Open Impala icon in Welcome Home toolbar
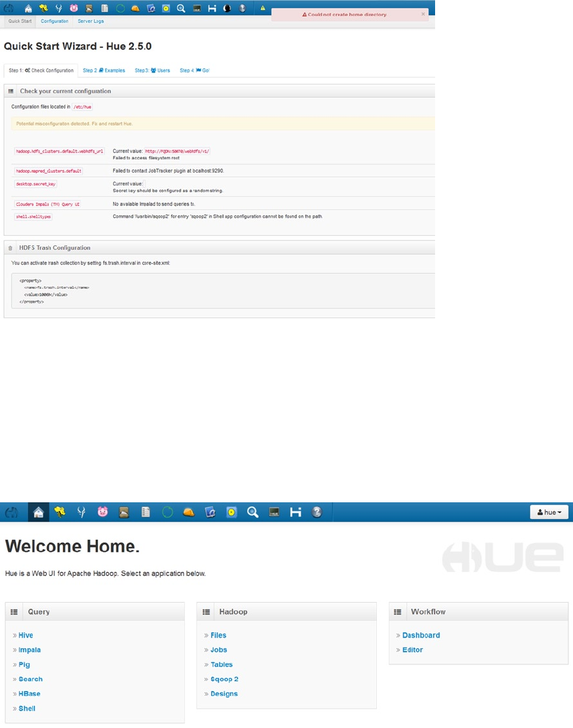The image size is (573, 728). (x=81, y=512)
